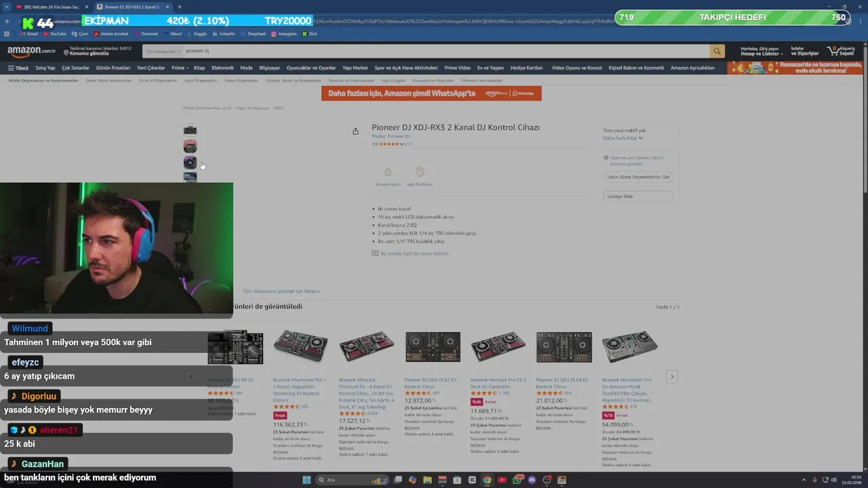Open the YouTube bookmark
The width and height of the screenshot is (868, 488).
pos(55,33)
